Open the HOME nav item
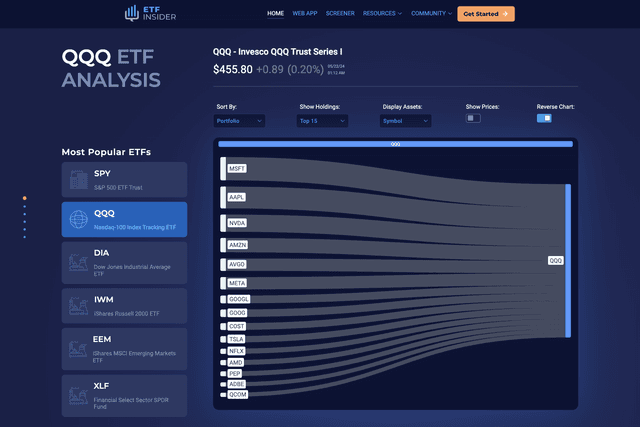640x427 pixels. (x=276, y=13)
